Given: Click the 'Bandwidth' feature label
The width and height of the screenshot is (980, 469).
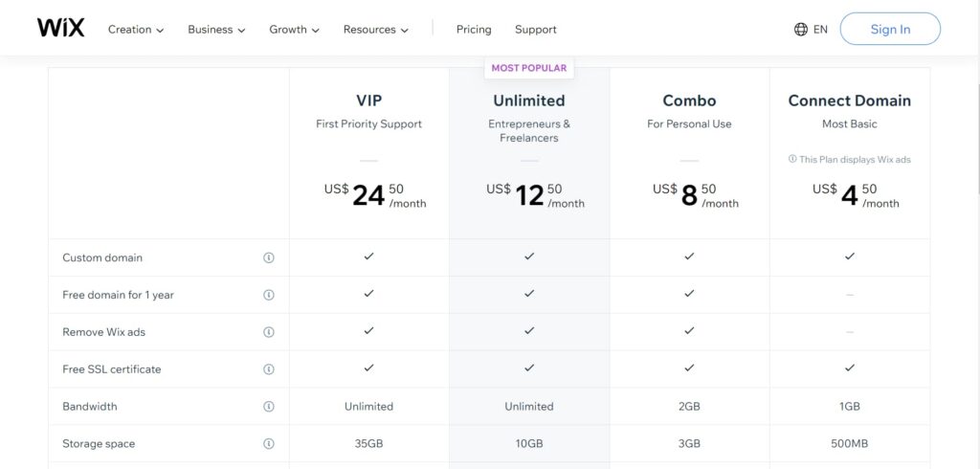Looking at the screenshot, I should [x=89, y=407].
